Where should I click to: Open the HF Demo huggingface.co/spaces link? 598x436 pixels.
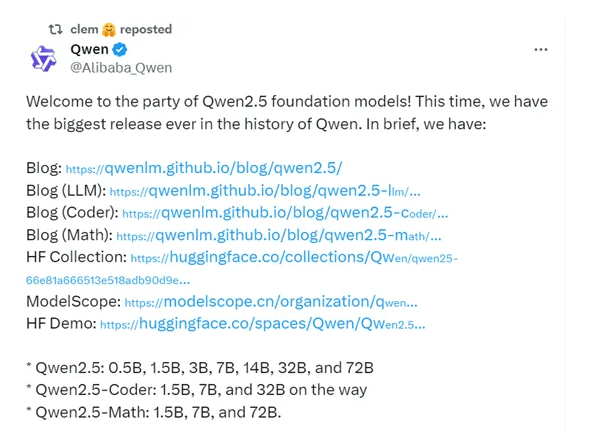pyautogui.click(x=262, y=324)
